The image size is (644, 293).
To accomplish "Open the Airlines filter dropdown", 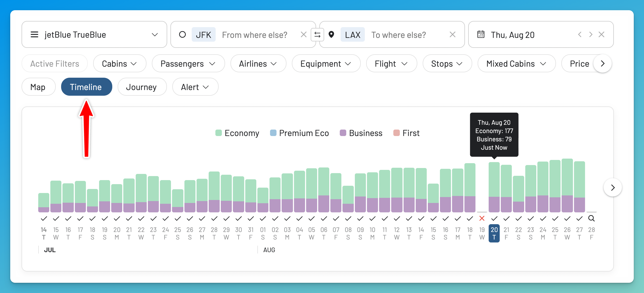I will coord(258,63).
